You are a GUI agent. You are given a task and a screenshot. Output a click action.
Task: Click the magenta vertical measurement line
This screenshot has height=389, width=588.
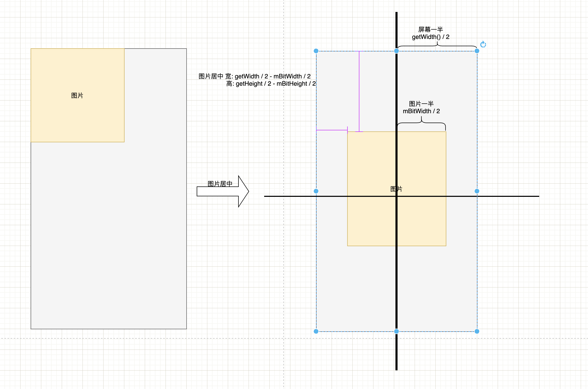(x=359, y=91)
